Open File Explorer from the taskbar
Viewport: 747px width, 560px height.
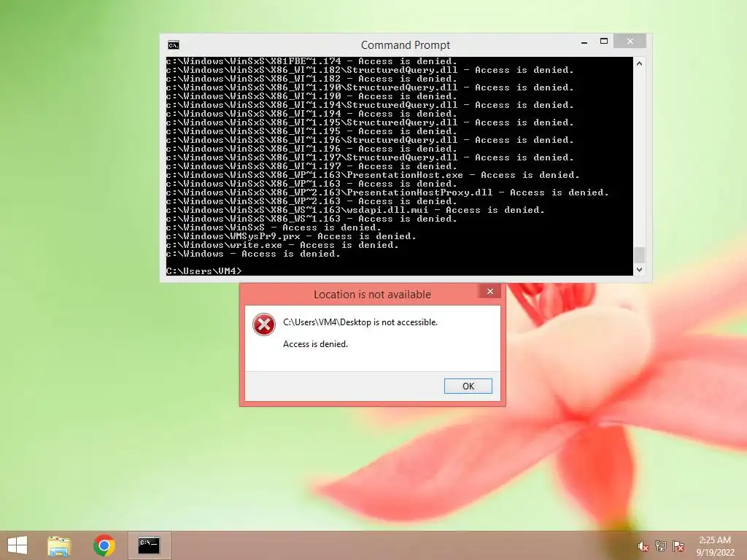coord(59,545)
